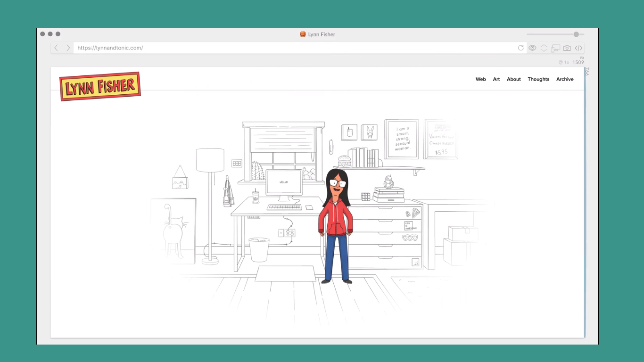Click the blue viewport resize bar
644x362 pixels.
[585, 203]
